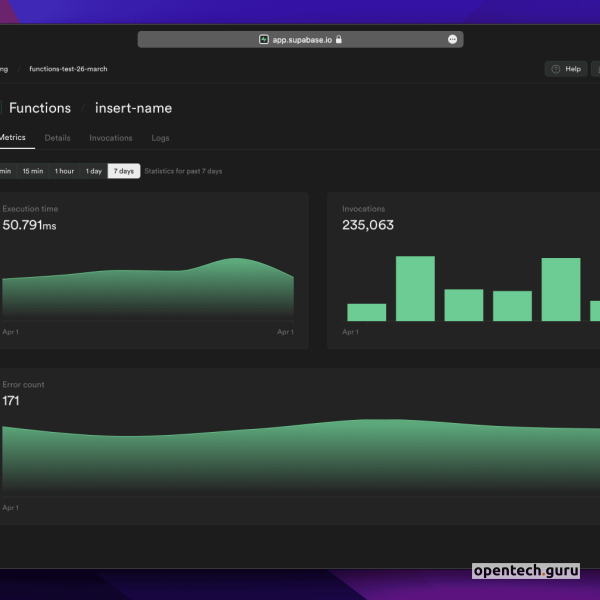Click the Execution time area chart
This screenshot has width=600, height=600.
click(x=148, y=292)
